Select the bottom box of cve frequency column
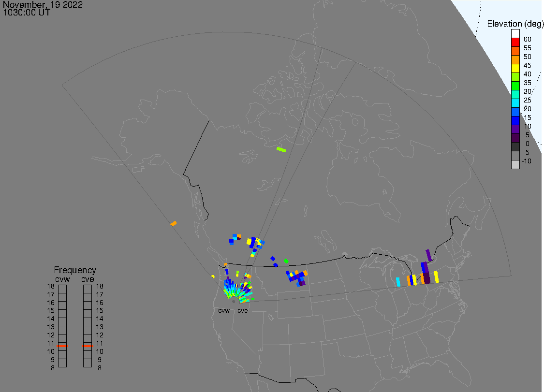The height and width of the screenshot is (392, 544). coord(88,363)
